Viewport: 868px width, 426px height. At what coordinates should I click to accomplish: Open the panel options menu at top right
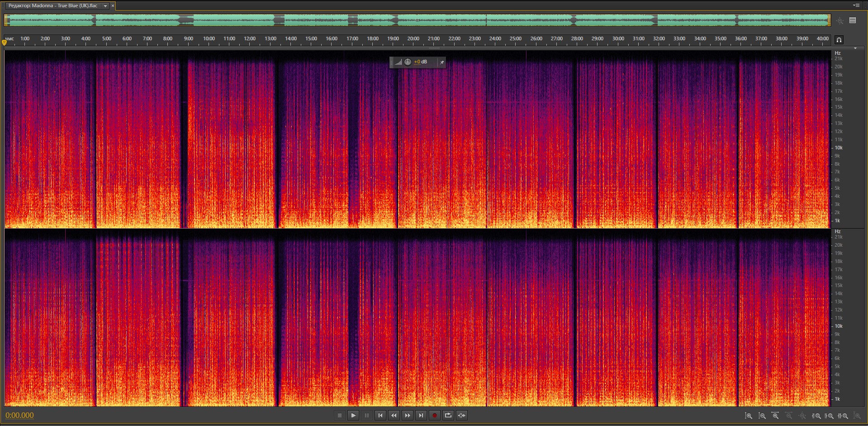(x=856, y=5)
